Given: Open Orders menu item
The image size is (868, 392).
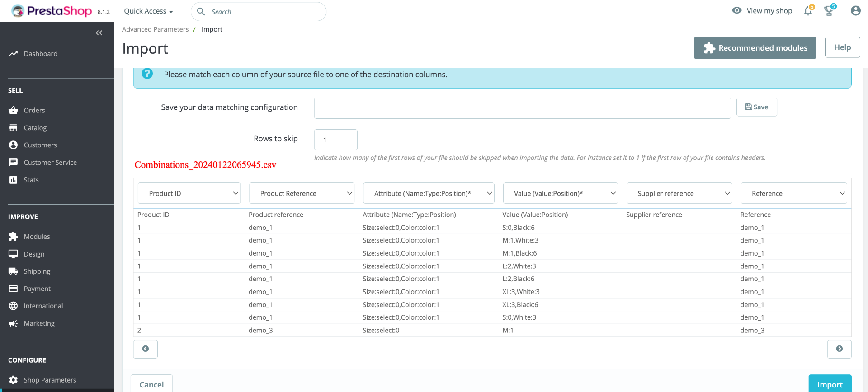Looking at the screenshot, I should tap(34, 110).
